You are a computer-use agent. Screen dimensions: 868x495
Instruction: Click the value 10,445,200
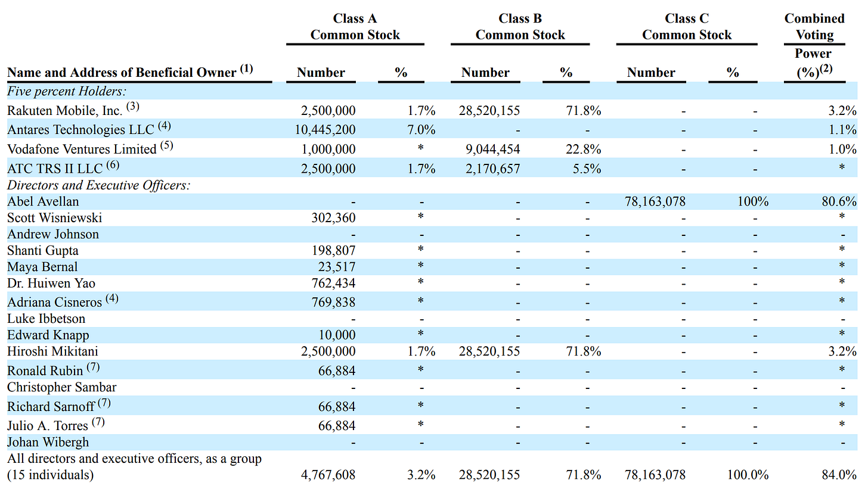click(x=324, y=129)
